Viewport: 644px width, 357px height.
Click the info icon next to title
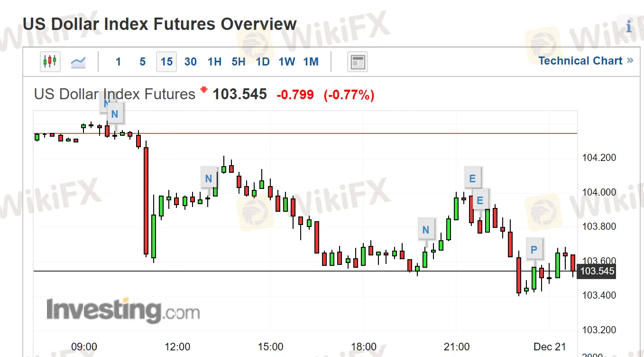pos(629,27)
